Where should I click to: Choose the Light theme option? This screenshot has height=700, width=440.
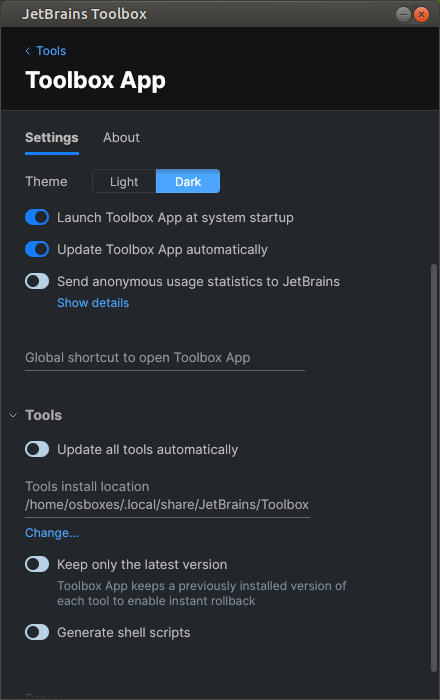(124, 181)
